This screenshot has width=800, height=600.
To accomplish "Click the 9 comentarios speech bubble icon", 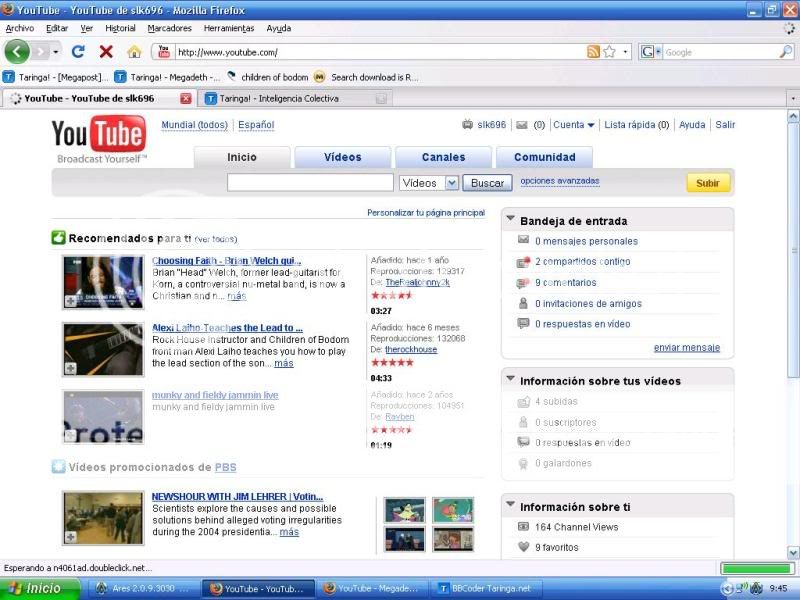I will pyautogui.click(x=523, y=283).
